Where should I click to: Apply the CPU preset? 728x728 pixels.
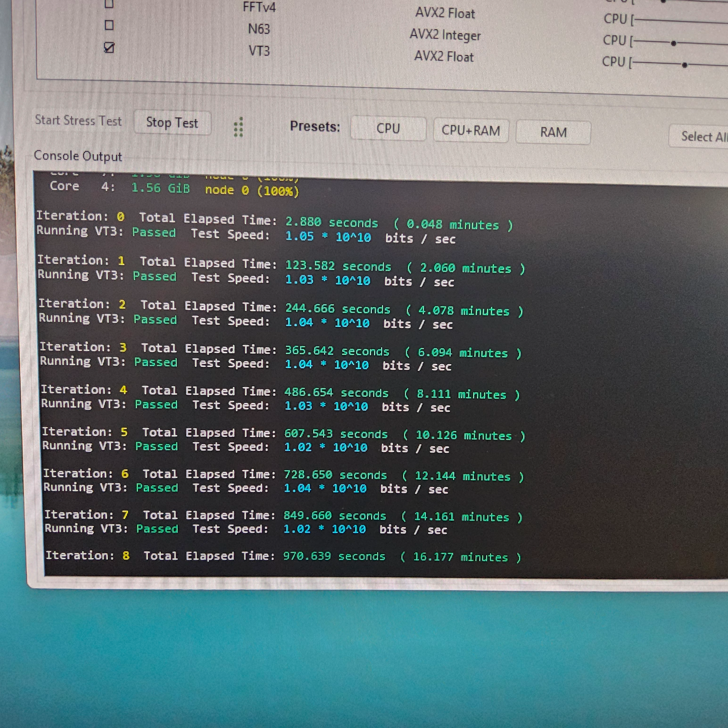(388, 128)
